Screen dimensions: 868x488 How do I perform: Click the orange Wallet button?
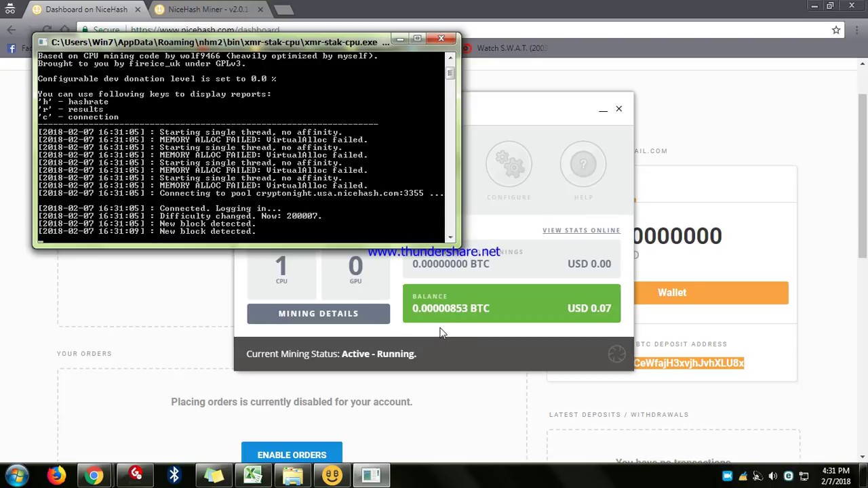tap(711, 293)
